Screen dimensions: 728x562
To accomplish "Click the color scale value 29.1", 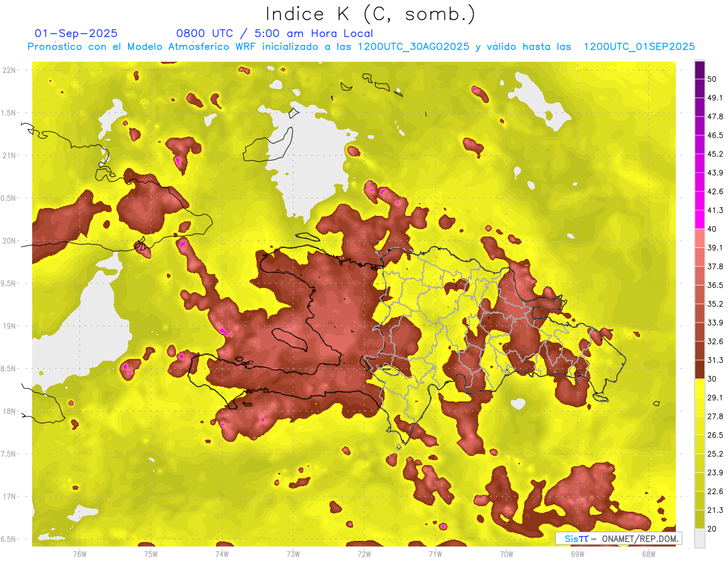I will [x=715, y=398].
